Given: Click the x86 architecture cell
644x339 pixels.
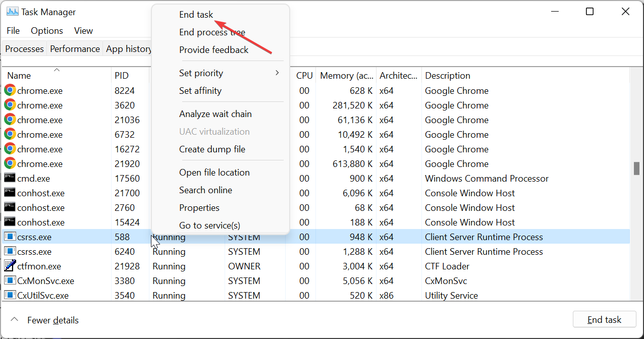Looking at the screenshot, I should 386,296.
